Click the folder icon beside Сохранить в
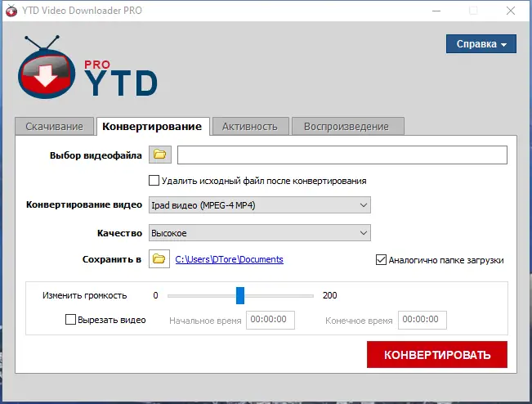 (159, 259)
